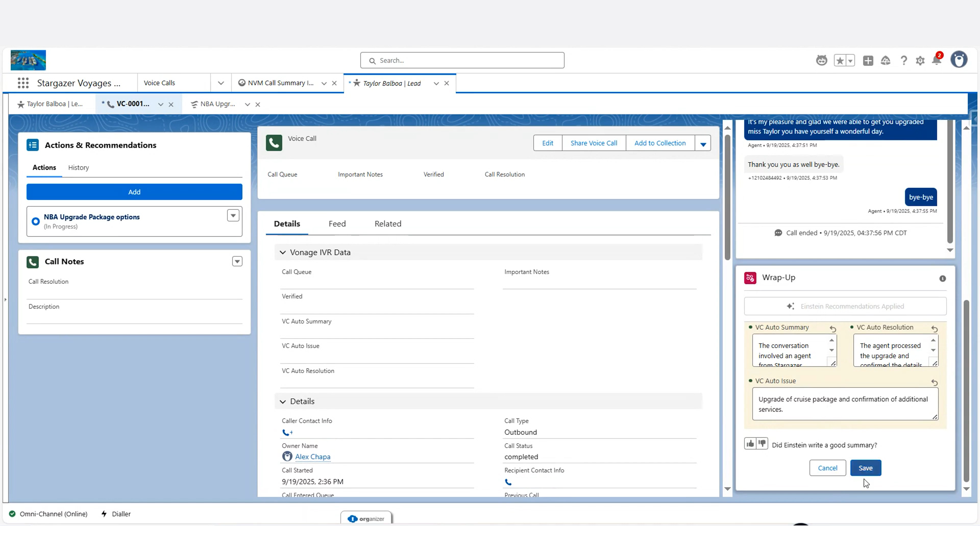The height and width of the screenshot is (551, 980).
Task: Click the thumbs down feedback icon
Action: [762, 444]
